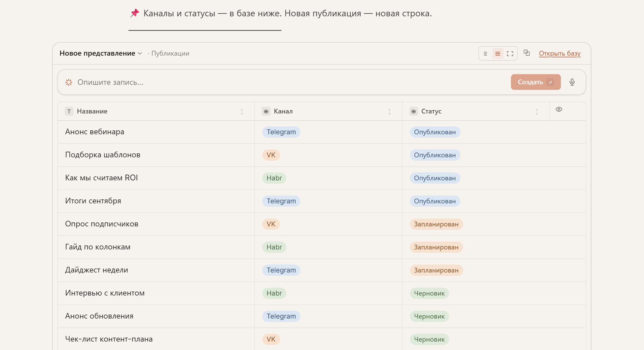Select the medium row density icon
The image size is (644, 350).
(498, 54)
